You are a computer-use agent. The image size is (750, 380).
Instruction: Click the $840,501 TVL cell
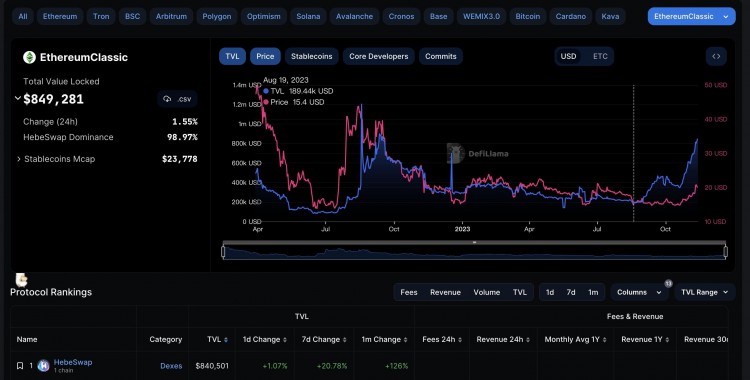tap(212, 366)
